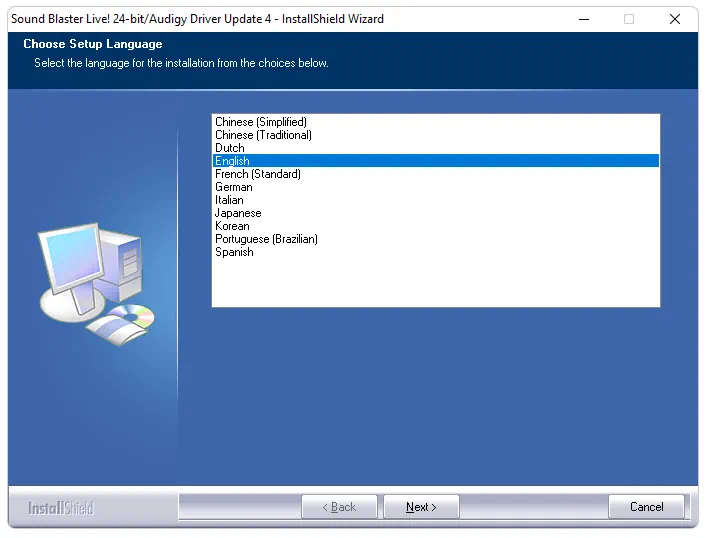Select the highlighted English language entry
The height and width of the screenshot is (538, 707).
(233, 161)
